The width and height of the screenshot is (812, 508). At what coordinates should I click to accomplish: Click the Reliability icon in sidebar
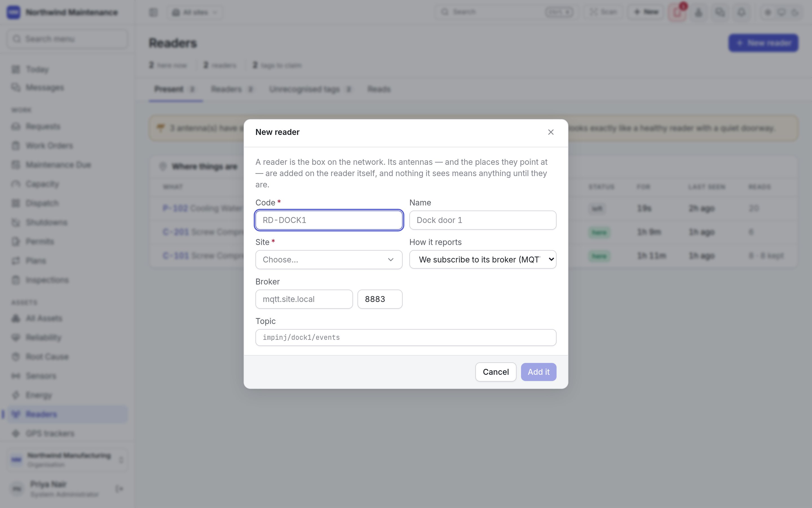tap(16, 337)
